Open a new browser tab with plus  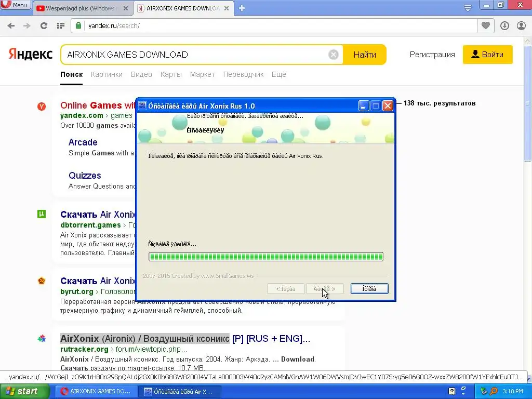(242, 8)
